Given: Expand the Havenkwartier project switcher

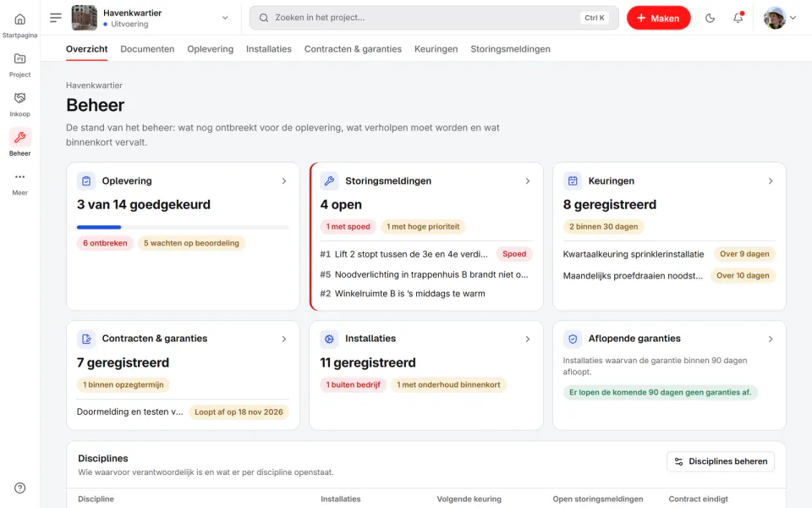Looking at the screenshot, I should click(x=225, y=18).
